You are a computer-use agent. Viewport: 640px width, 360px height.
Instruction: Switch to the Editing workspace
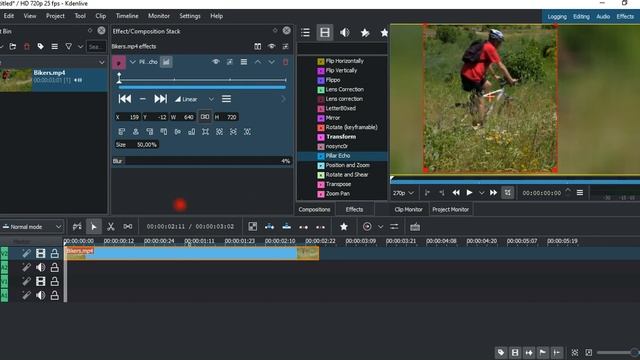pyautogui.click(x=581, y=16)
